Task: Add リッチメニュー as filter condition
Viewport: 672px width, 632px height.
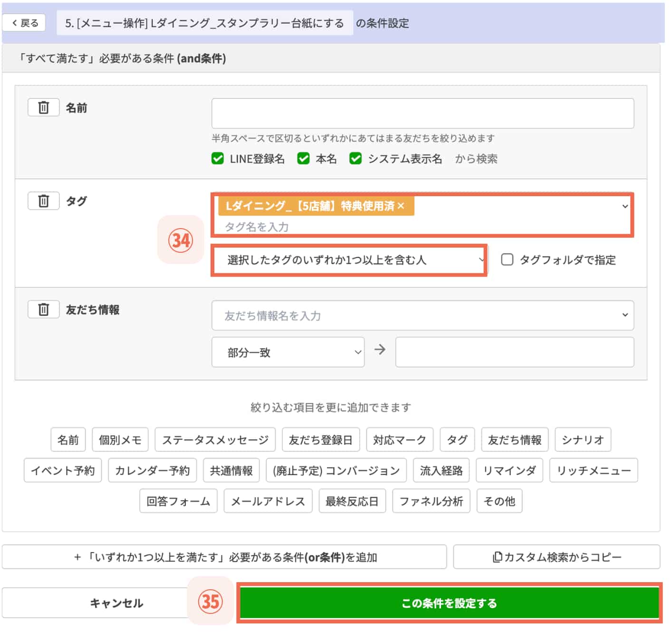Action: coord(594,470)
